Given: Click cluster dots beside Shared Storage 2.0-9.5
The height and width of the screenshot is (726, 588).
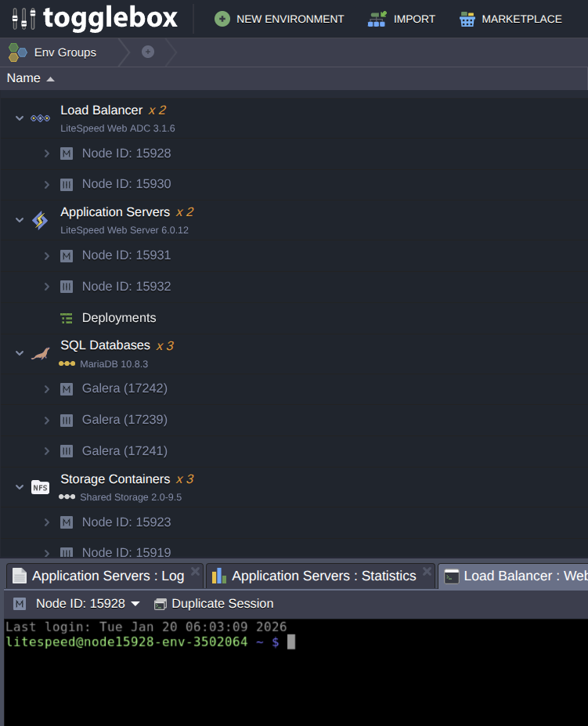Looking at the screenshot, I should 67,497.
